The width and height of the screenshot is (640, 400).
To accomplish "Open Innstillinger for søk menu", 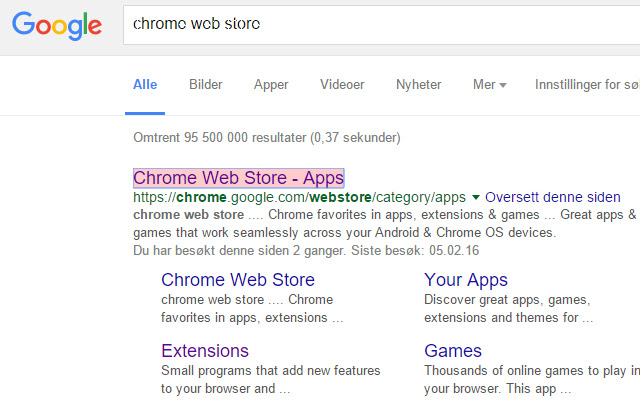I will (x=587, y=84).
